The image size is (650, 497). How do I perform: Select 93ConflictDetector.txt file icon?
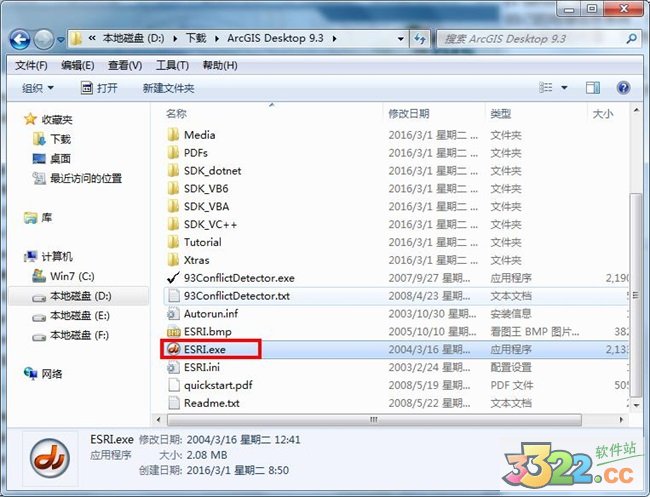coord(173,296)
